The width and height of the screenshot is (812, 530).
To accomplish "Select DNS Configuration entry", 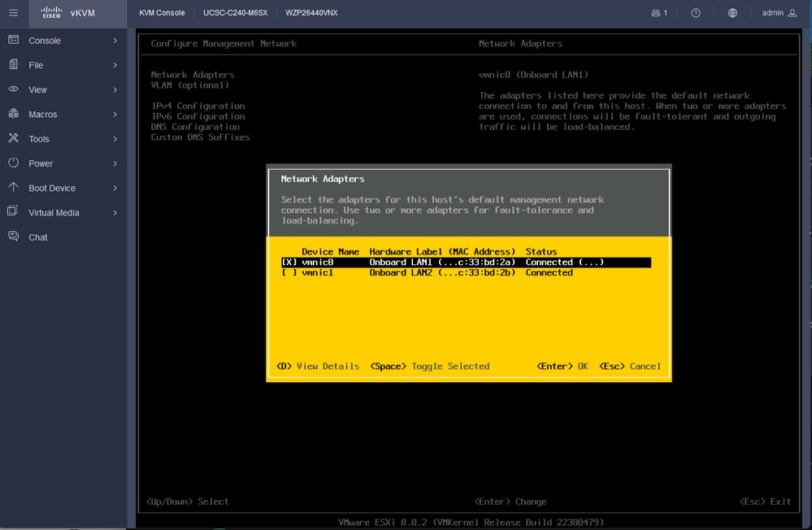I will click(195, 127).
